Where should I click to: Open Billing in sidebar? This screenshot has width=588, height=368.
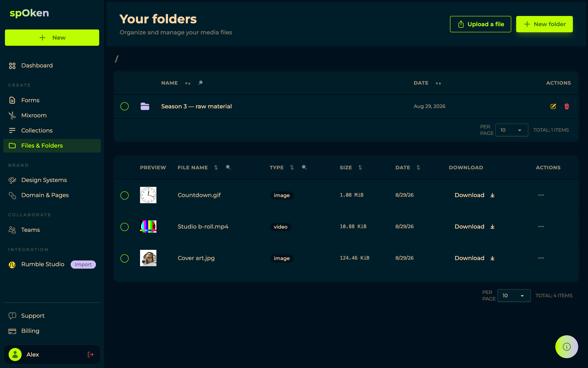coord(52,331)
